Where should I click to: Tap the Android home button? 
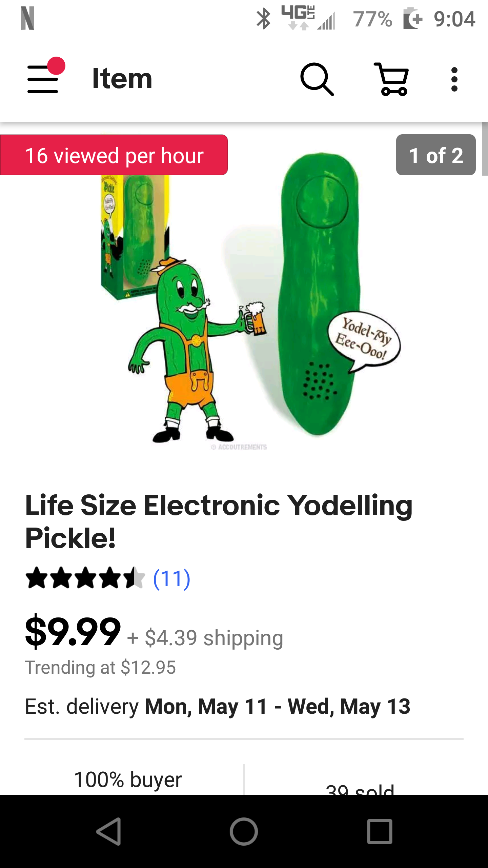tap(244, 831)
